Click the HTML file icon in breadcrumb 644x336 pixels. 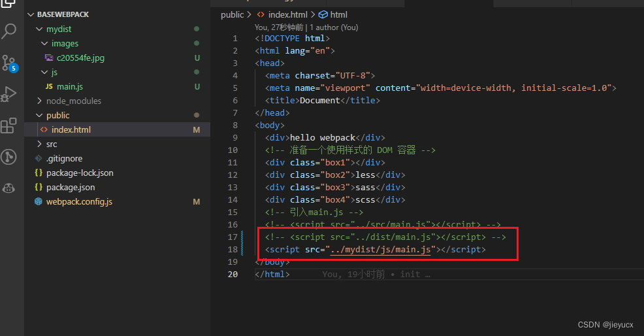[261, 15]
